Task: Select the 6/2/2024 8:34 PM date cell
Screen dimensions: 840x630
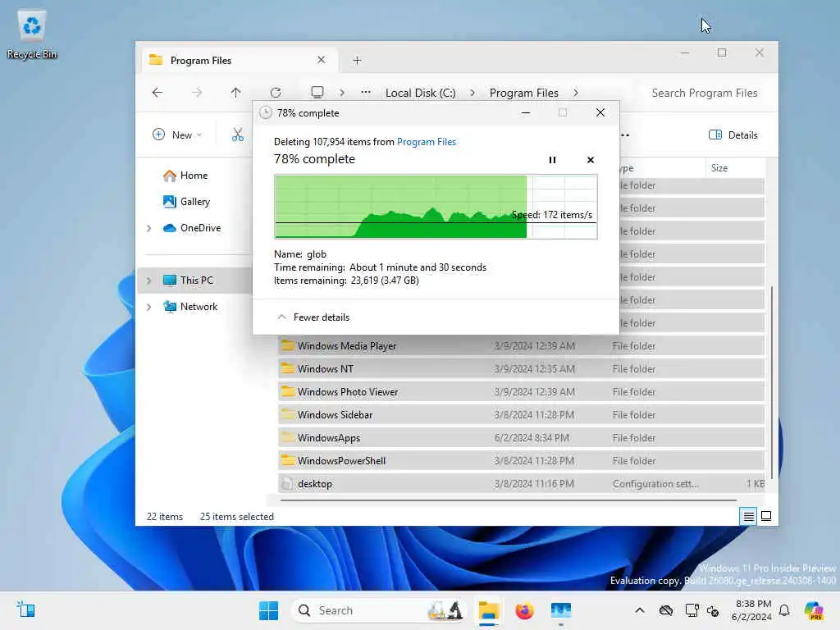Action: (532, 438)
